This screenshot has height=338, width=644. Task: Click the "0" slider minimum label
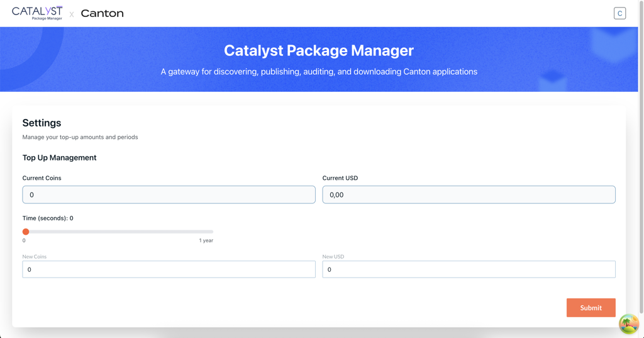(24, 240)
